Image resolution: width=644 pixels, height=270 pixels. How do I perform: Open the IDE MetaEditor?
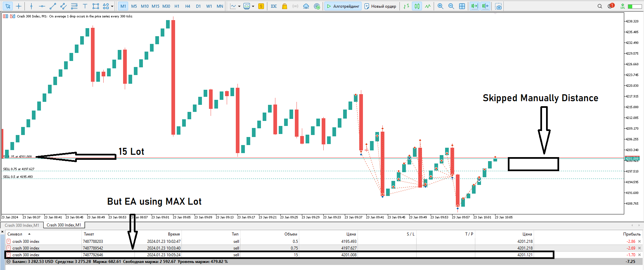point(274,6)
